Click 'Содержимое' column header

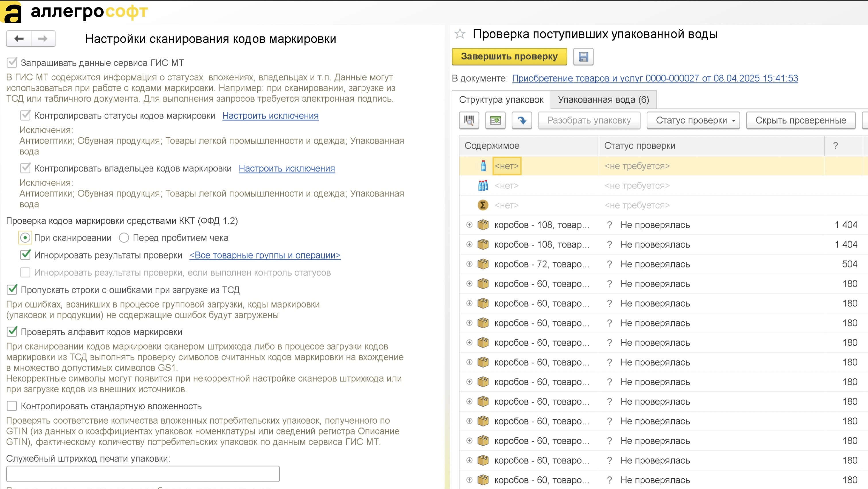pos(529,146)
